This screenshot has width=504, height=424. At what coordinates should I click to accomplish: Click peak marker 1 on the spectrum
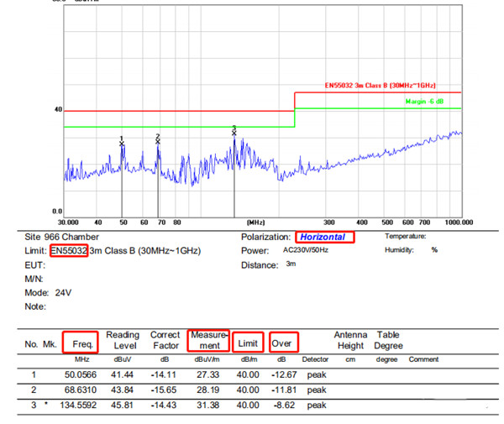tap(122, 143)
